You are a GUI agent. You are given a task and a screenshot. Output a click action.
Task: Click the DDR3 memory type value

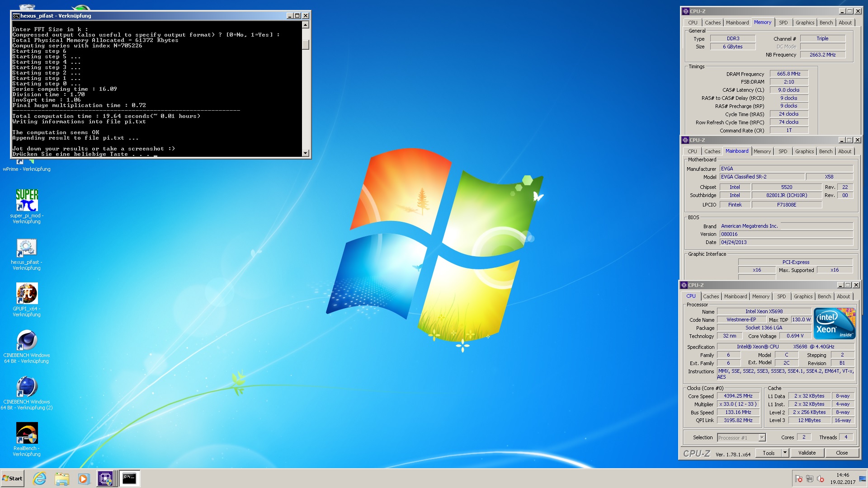click(x=733, y=38)
